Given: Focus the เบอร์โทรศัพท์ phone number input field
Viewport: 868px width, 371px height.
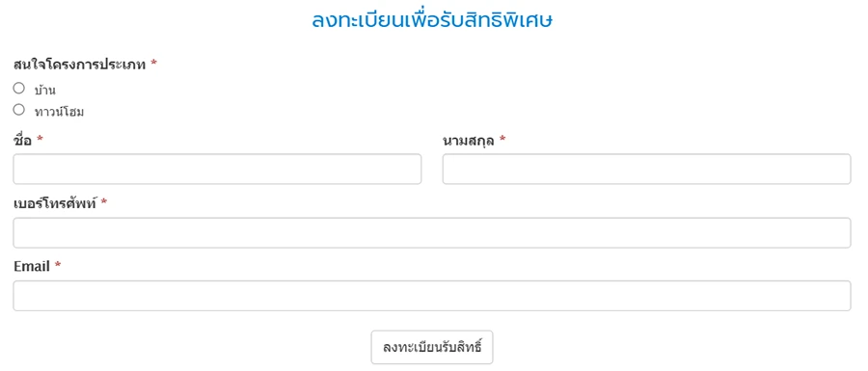Looking at the screenshot, I should pyautogui.click(x=432, y=233).
